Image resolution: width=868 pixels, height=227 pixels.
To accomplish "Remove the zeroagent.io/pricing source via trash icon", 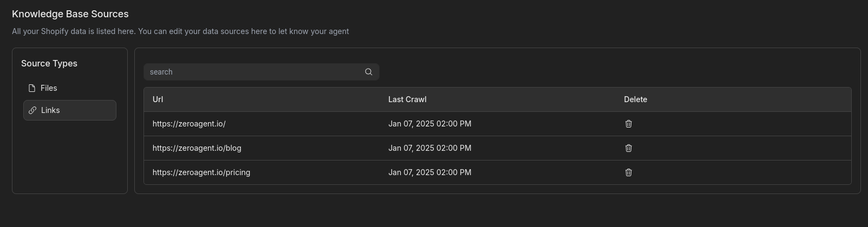I will [x=629, y=172].
